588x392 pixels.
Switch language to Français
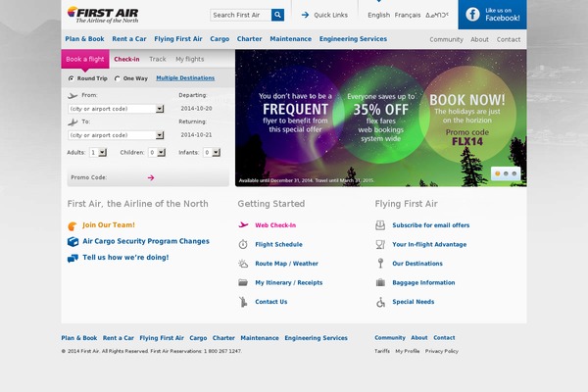408,15
